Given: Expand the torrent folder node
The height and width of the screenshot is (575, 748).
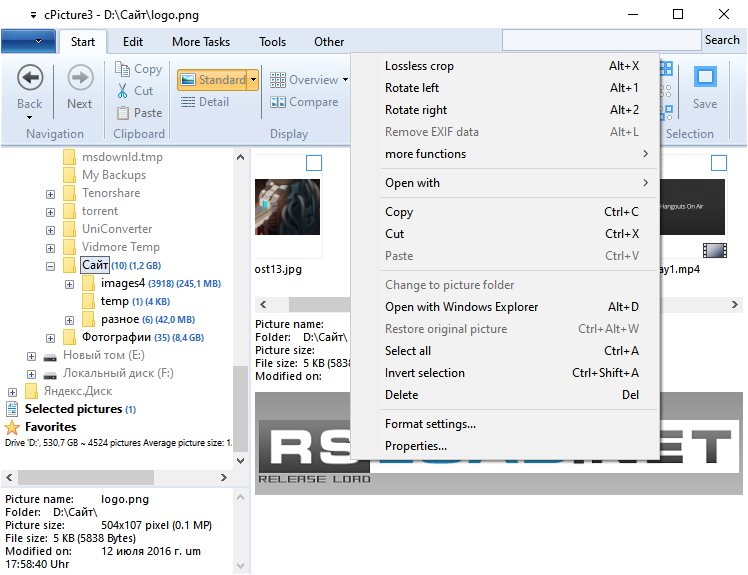Looking at the screenshot, I should (x=50, y=212).
